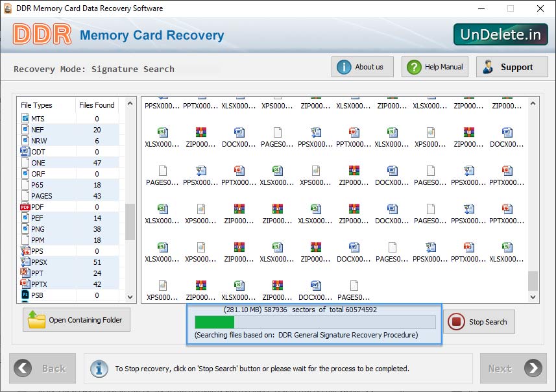Viewport: 556px width, 392px height.
Task: Select the PPTX file type icon
Action: pos(25,284)
